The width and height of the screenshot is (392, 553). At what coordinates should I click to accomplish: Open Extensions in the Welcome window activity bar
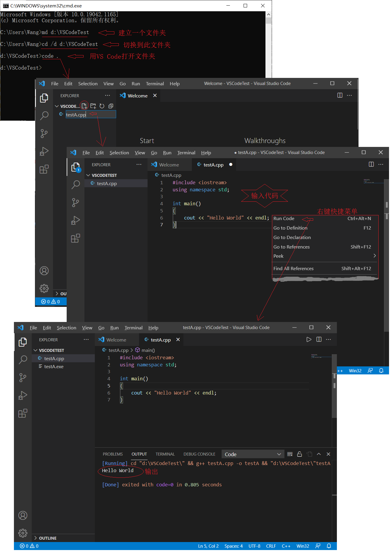tap(44, 169)
